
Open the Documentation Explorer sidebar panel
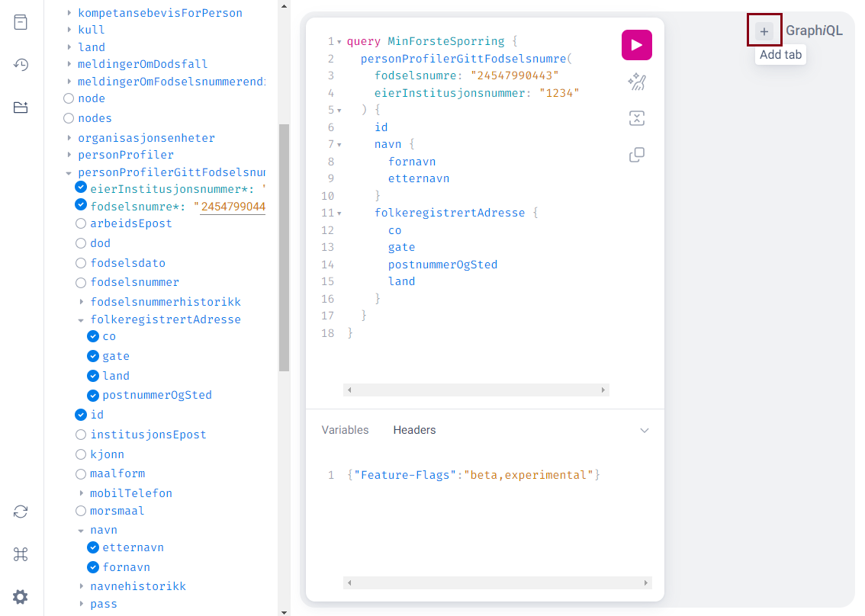(x=20, y=23)
